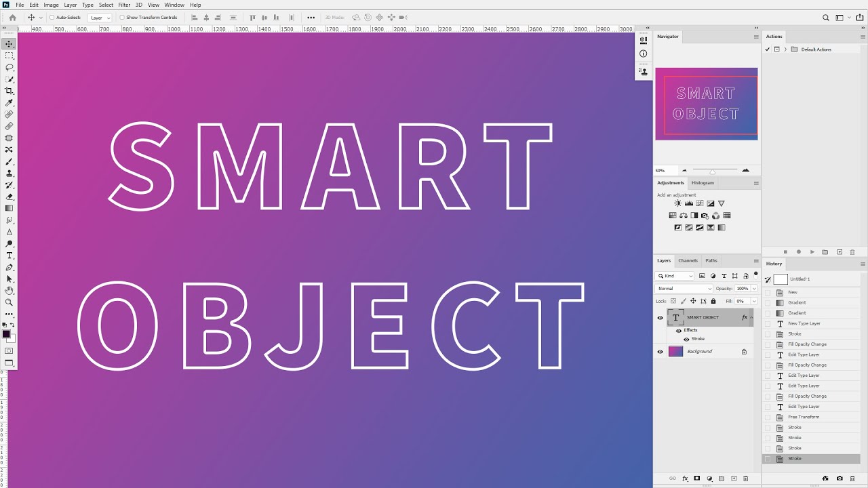Select the Move tool
This screenshot has width=868, height=488.
pyautogui.click(x=9, y=44)
